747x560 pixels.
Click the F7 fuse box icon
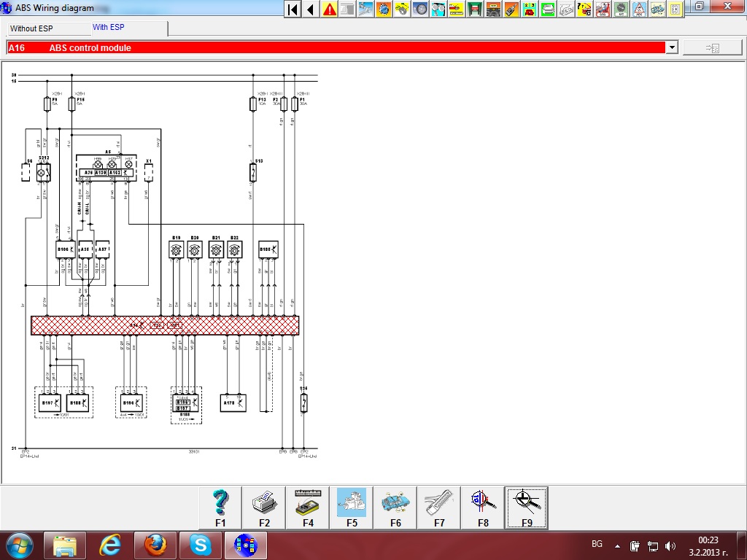pos(439,507)
